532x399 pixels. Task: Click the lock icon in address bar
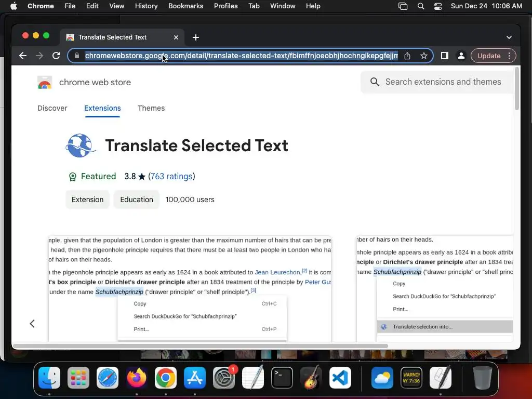77,56
